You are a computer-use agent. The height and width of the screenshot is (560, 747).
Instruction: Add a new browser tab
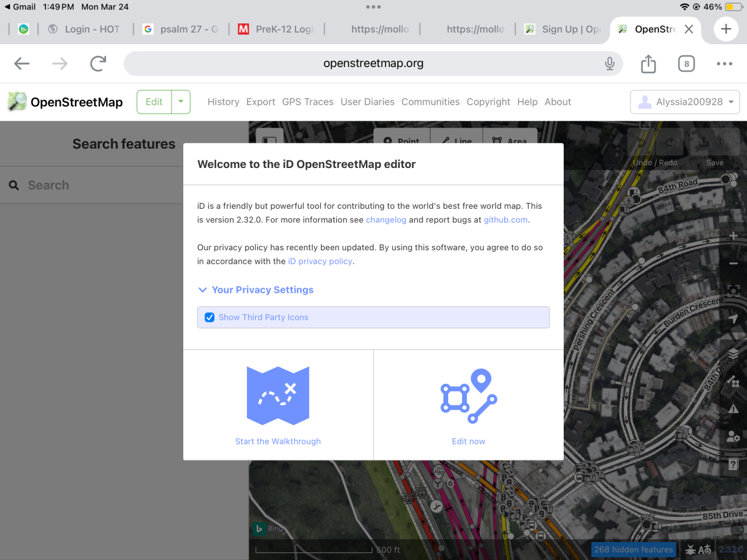click(726, 29)
